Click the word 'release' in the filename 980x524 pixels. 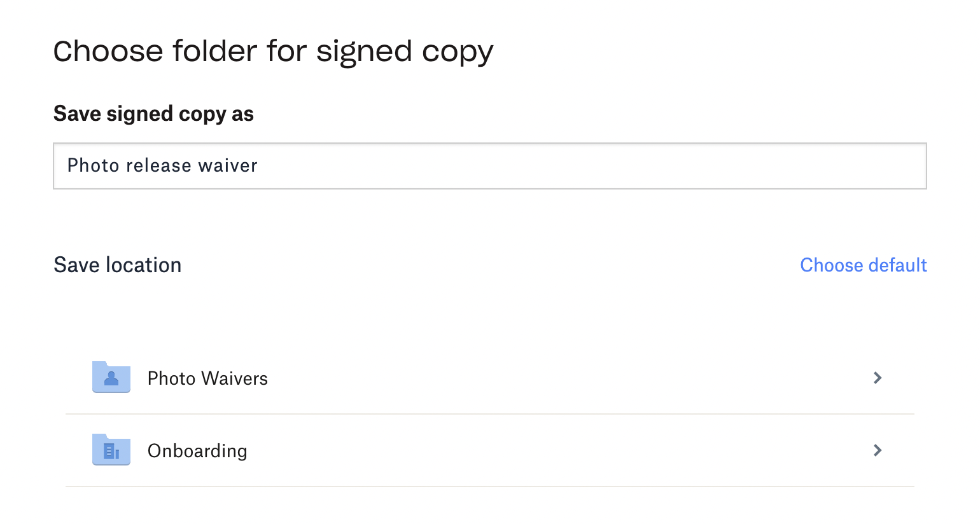[159, 166]
